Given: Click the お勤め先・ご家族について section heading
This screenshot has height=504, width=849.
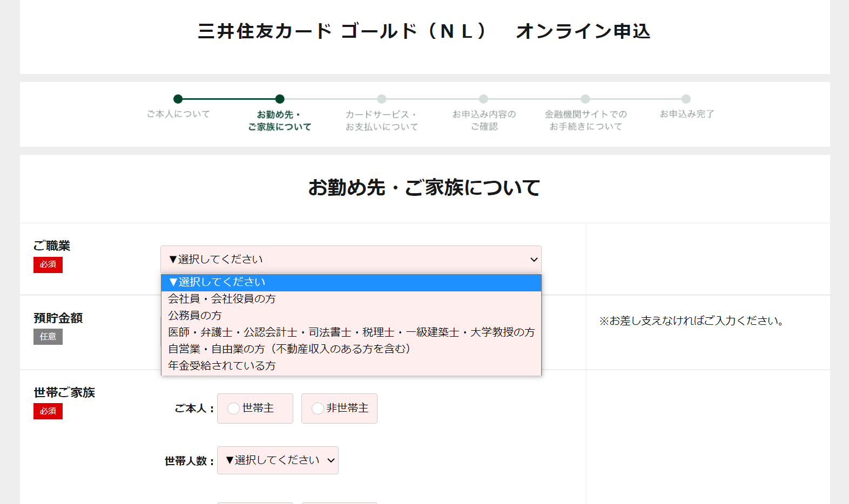Looking at the screenshot, I should pos(425,188).
